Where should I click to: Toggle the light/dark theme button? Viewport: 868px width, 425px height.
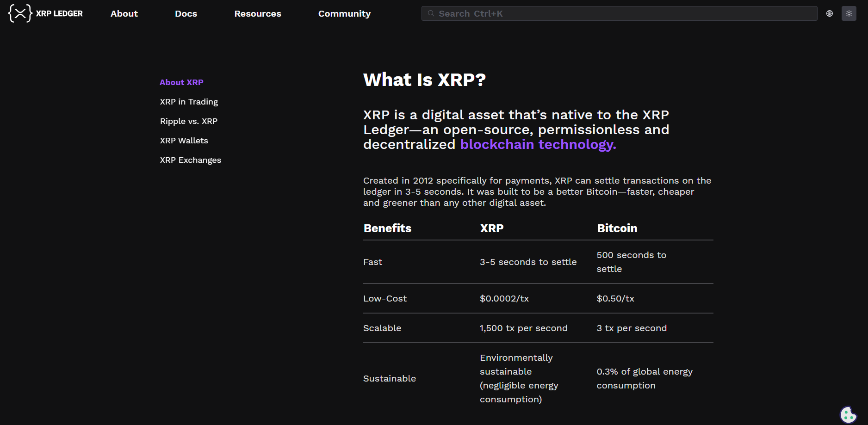(x=849, y=13)
